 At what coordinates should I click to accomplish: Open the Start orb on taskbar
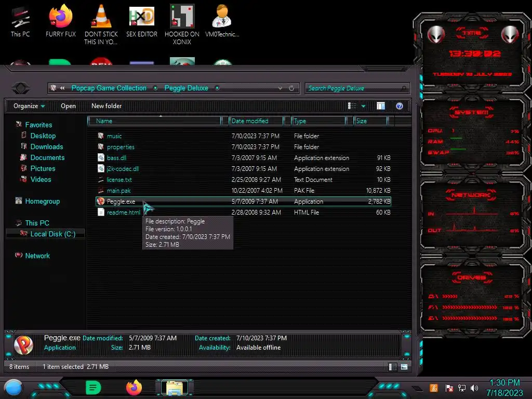tap(14, 388)
